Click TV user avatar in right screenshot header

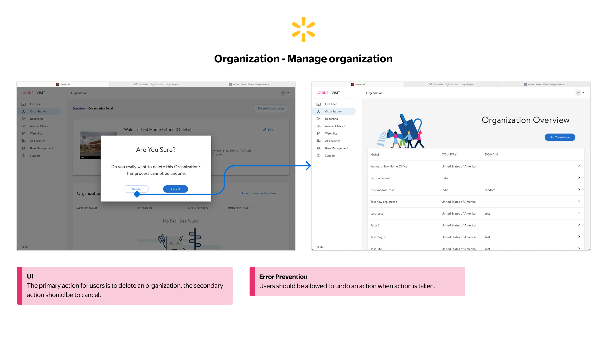coord(578,93)
